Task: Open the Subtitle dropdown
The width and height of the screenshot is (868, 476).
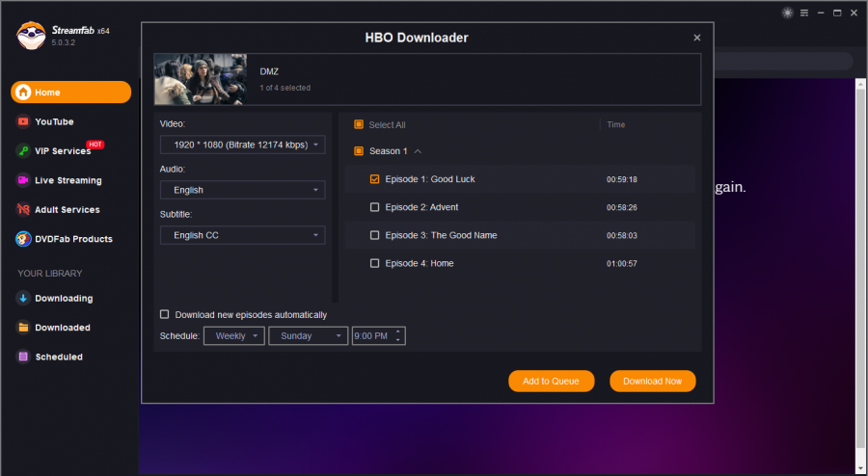Action: (242, 235)
